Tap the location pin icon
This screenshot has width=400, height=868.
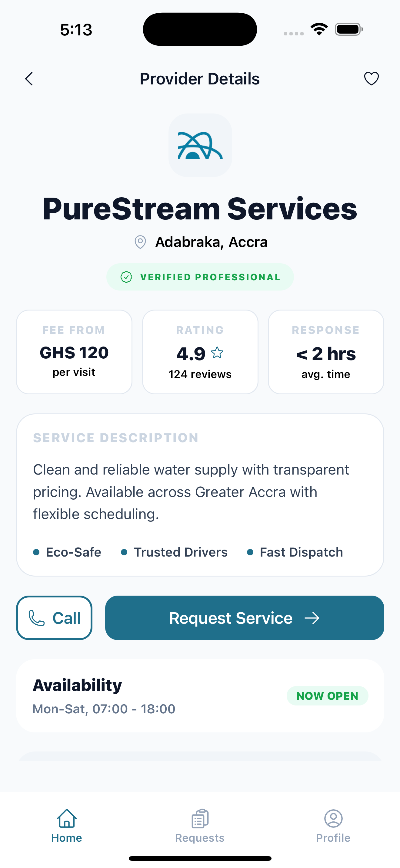[140, 242]
